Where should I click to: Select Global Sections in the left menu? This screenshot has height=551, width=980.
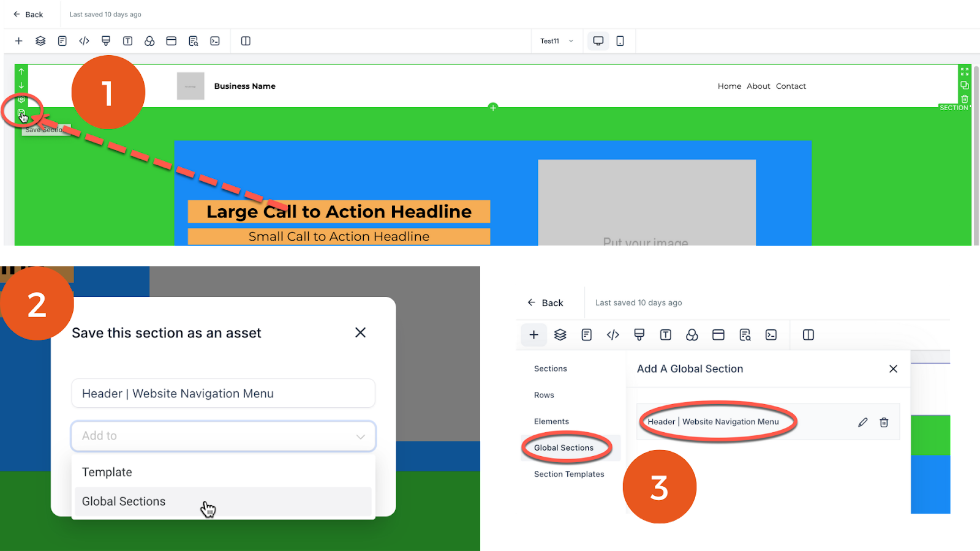pyautogui.click(x=563, y=448)
